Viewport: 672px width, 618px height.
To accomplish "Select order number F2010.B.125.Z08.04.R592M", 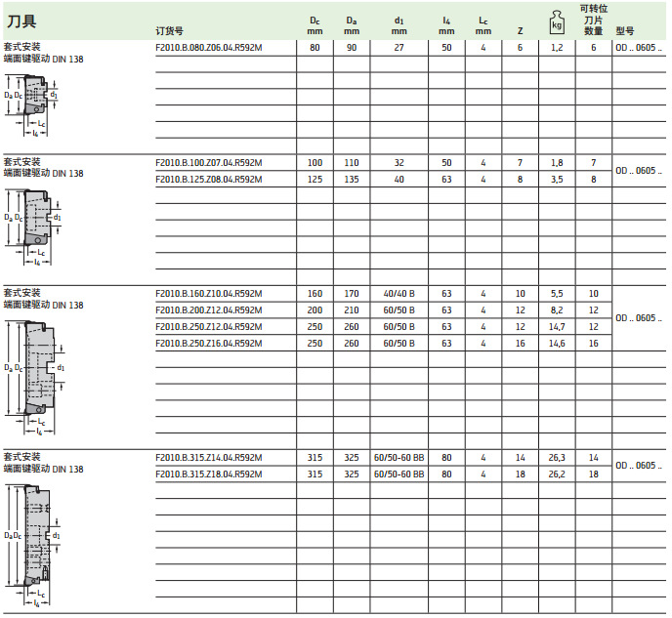I will (208, 180).
